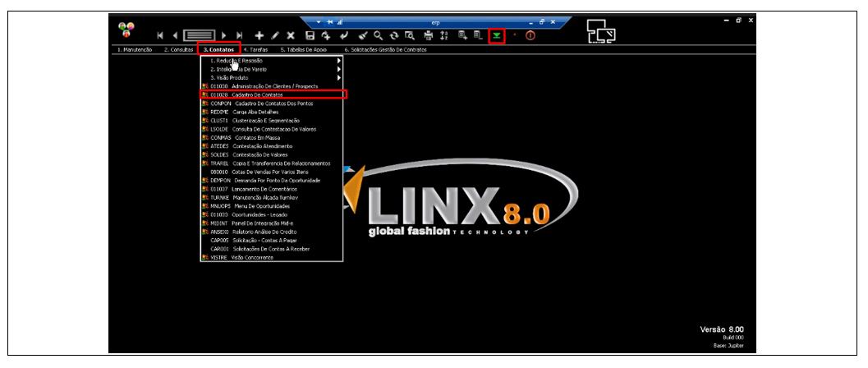The width and height of the screenshot is (868, 368).
Task: Click the pencil edit icon
Action: point(275,35)
